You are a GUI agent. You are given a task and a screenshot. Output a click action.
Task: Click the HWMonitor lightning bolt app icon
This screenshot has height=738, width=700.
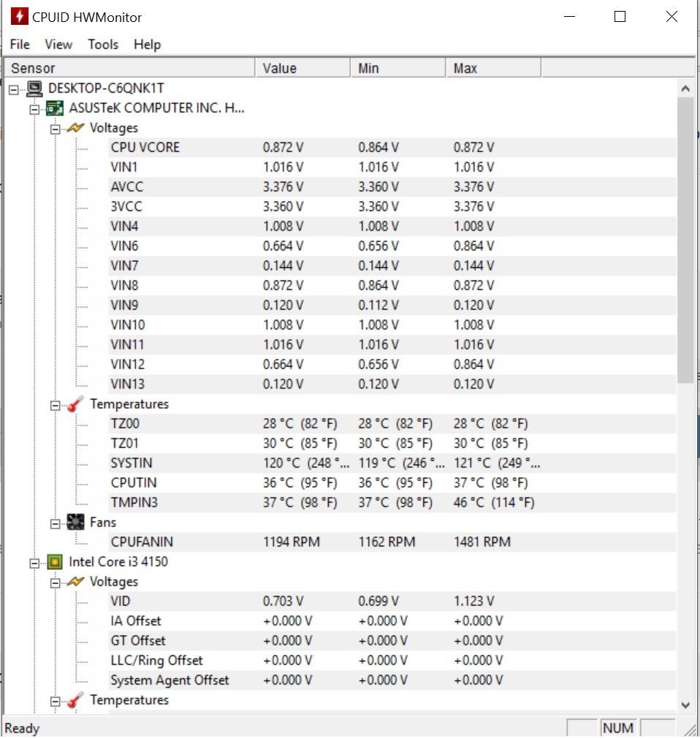19,16
